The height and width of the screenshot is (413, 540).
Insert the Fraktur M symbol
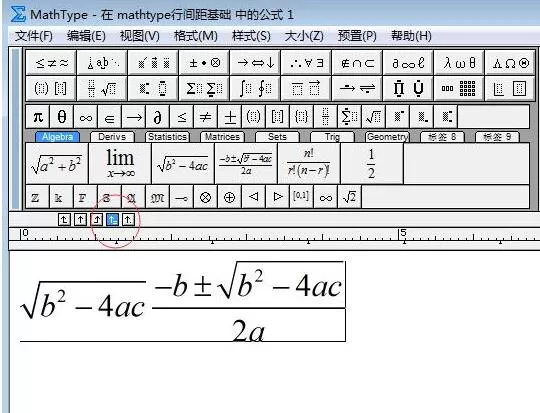157,197
